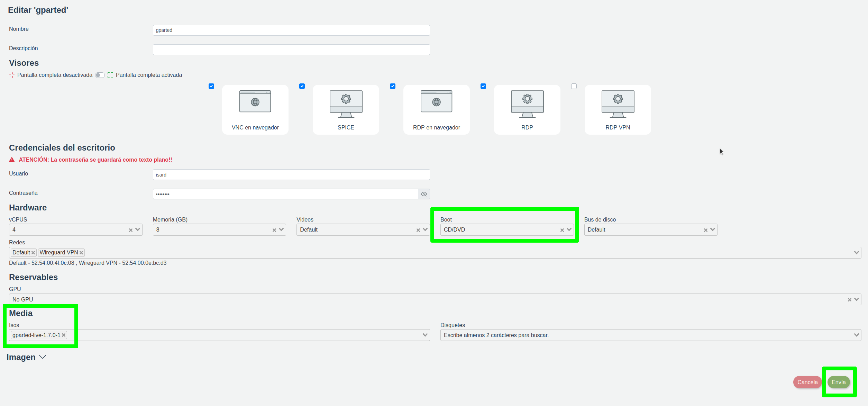
Task: Expand the Imagen section
Action: tap(43, 357)
